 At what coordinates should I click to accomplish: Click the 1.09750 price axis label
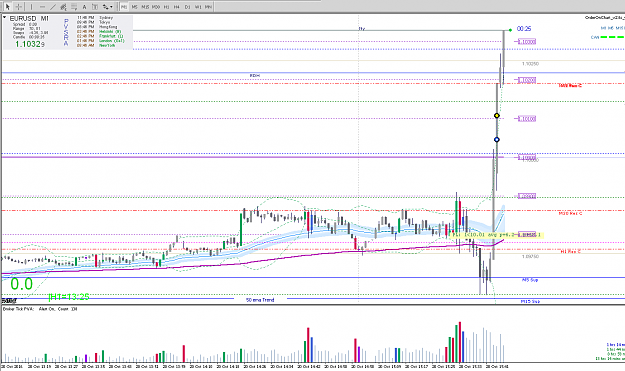tap(531, 257)
